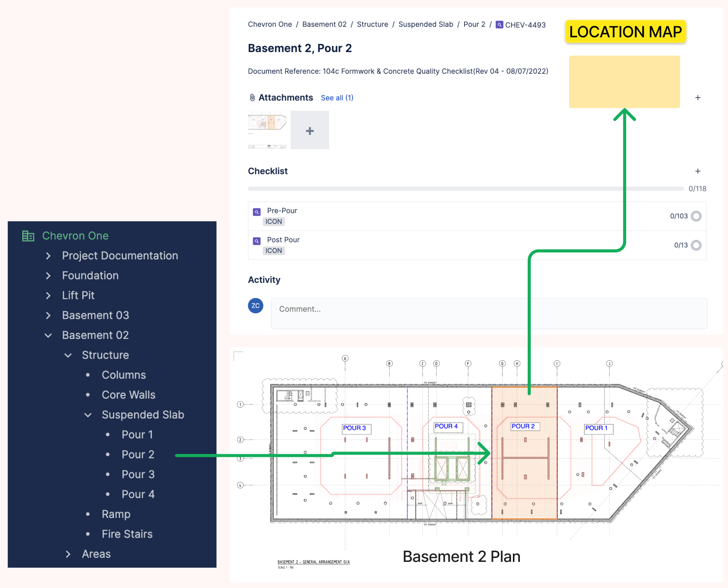Viewport: 728px width, 588px height.
Task: Collapse the Suspended Slab chevron
Action: 88,415
